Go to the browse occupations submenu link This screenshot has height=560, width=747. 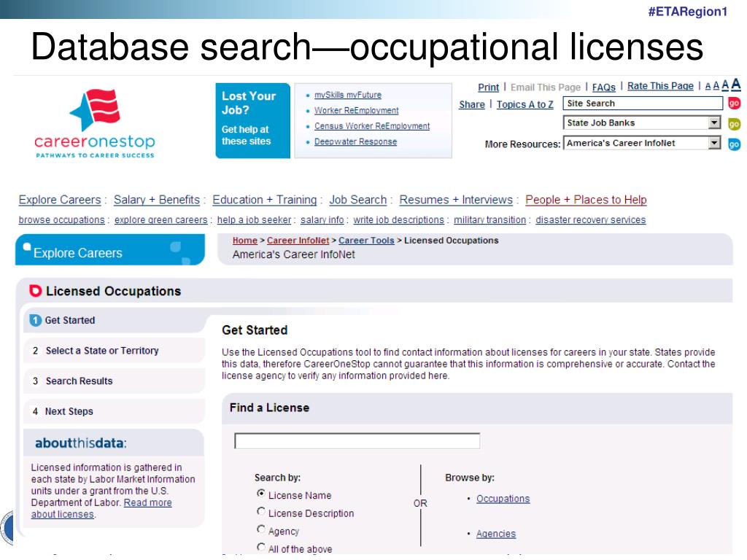[61, 220]
